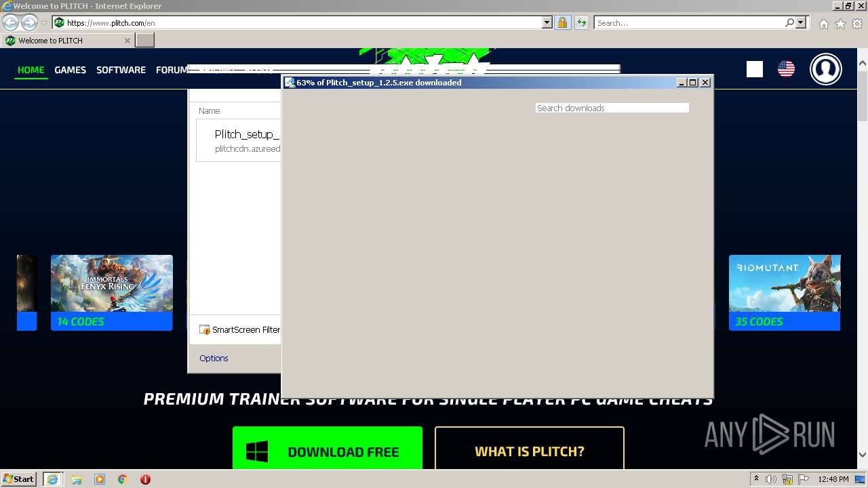868x488 pixels.
Task: Open the HOME menu on Plitch site
Action: (31, 70)
